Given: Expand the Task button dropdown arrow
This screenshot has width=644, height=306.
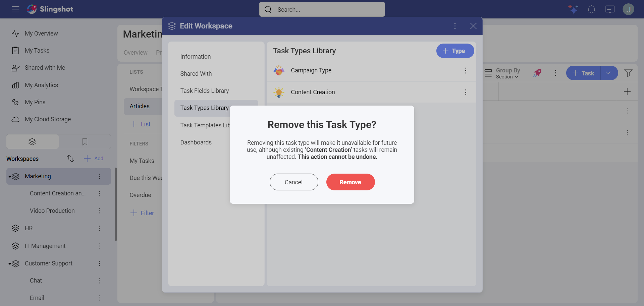Looking at the screenshot, I should pos(608,73).
